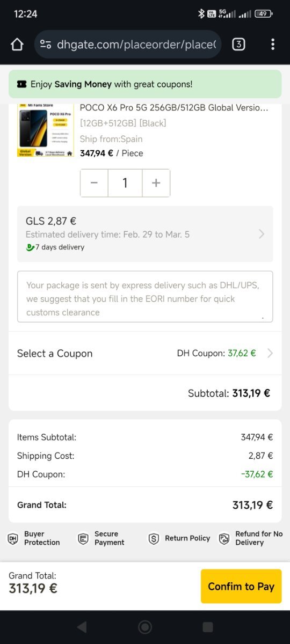This screenshot has width=290, height=644.
Task: Click the EORI number text field
Action: (145, 296)
